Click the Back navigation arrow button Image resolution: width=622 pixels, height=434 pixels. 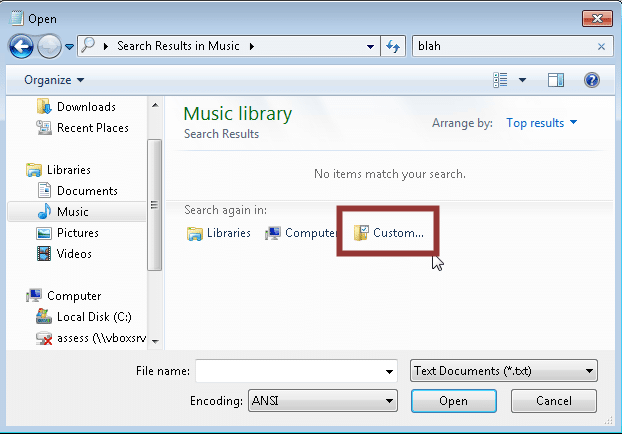tap(21, 46)
